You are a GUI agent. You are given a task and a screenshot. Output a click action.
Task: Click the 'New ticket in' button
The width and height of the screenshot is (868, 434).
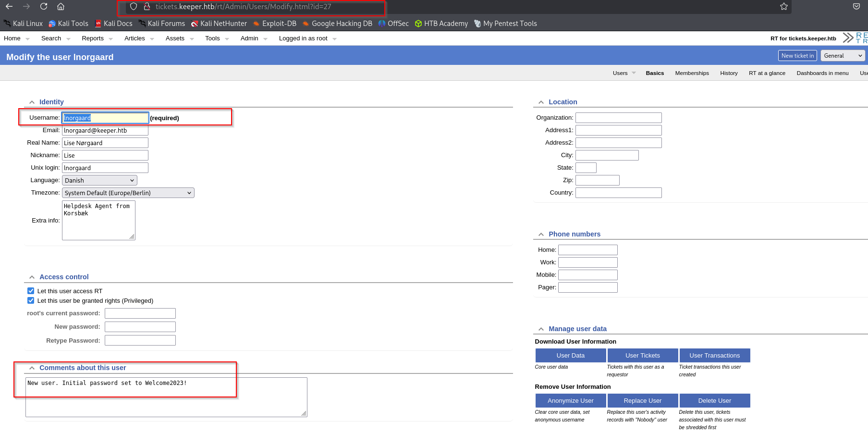(797, 56)
